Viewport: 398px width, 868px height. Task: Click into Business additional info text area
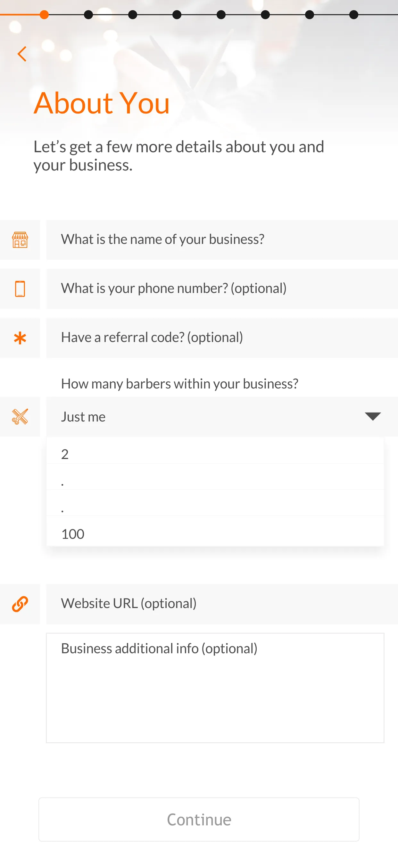tap(215, 688)
